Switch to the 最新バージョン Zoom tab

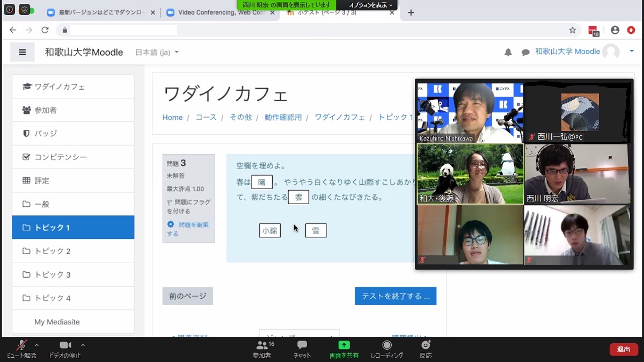click(x=100, y=12)
